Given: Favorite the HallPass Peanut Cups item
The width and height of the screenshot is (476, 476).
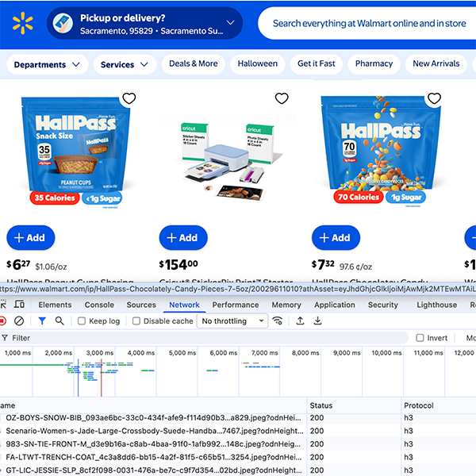Looking at the screenshot, I should coord(129,98).
